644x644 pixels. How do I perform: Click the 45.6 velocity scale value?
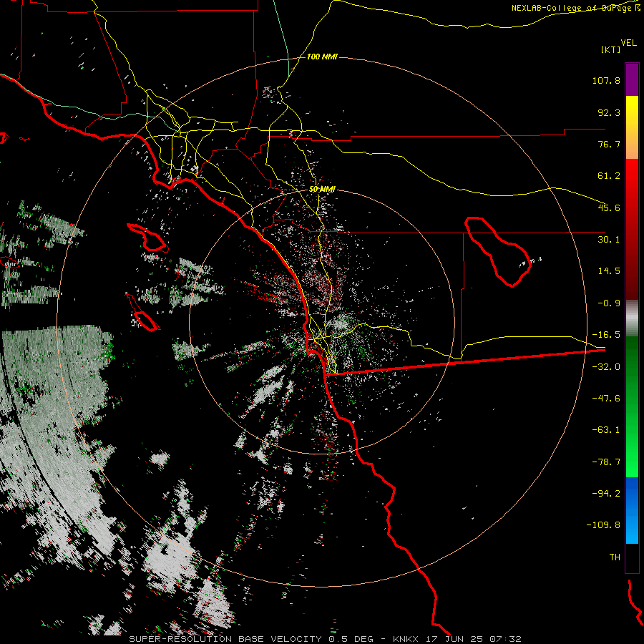pyautogui.click(x=609, y=208)
